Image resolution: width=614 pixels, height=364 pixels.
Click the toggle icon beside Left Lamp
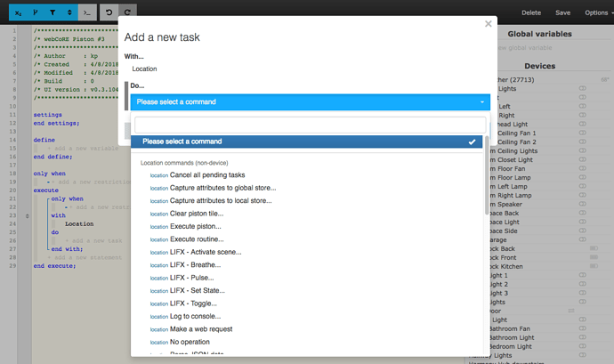coord(583,186)
